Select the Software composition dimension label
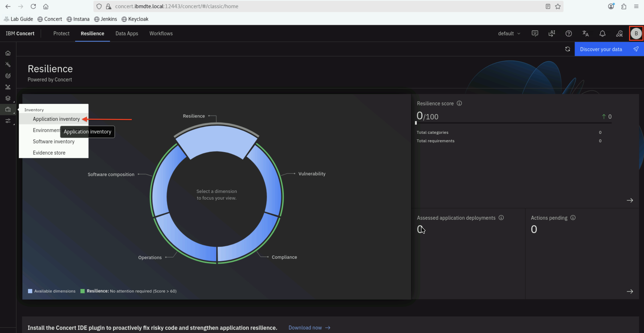Viewport: 644px width, 333px height. (111, 174)
